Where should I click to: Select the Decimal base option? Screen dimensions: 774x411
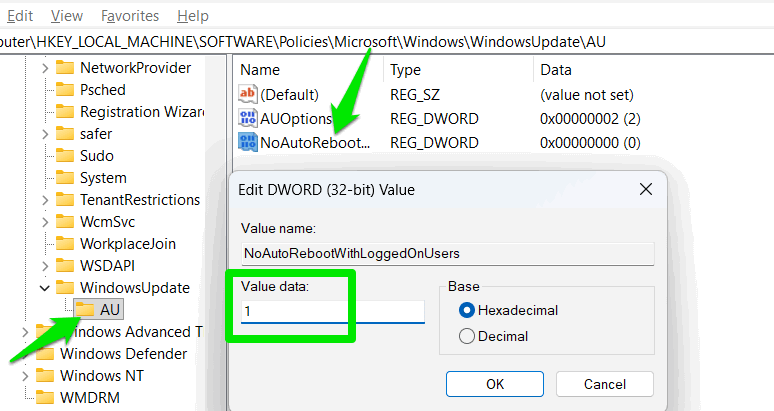click(494, 336)
